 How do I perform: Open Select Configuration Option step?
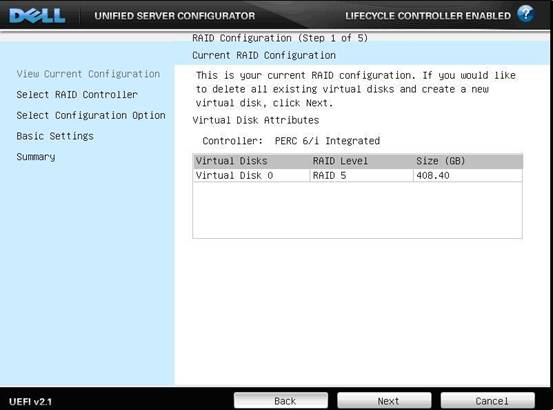[91, 115]
